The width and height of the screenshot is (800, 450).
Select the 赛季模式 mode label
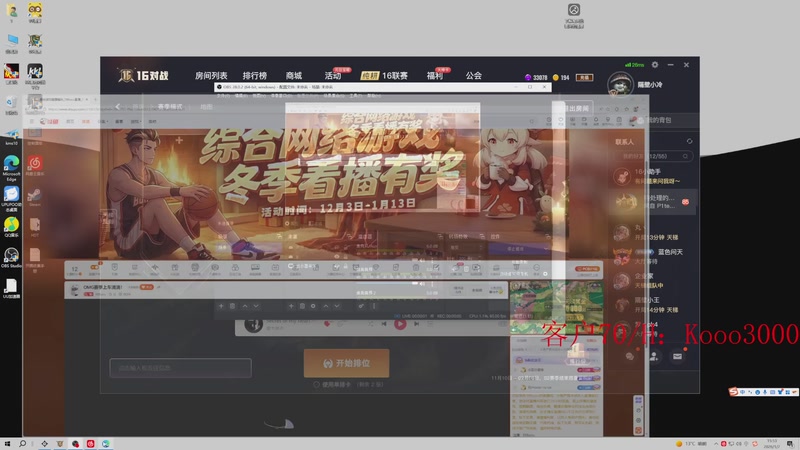pyautogui.click(x=170, y=107)
